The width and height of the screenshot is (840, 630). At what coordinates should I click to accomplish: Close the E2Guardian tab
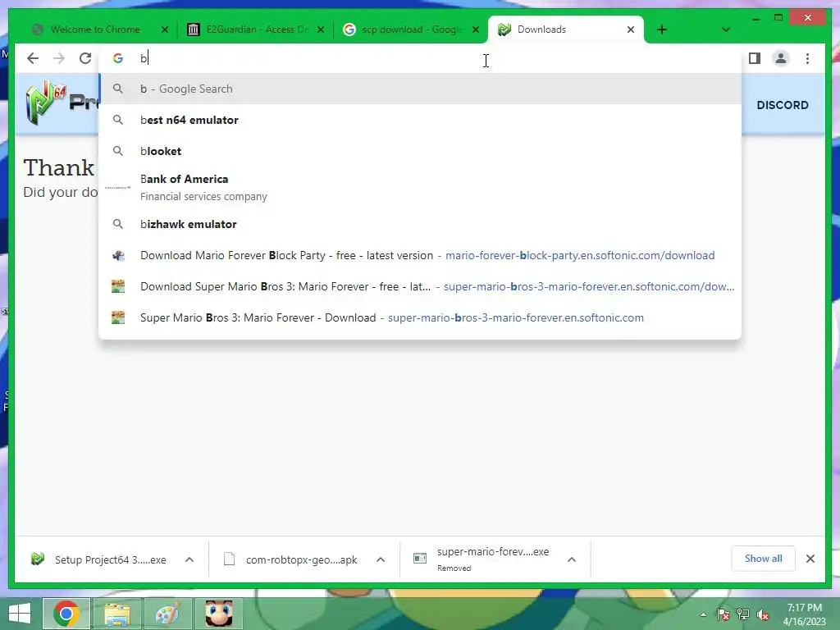(x=321, y=30)
